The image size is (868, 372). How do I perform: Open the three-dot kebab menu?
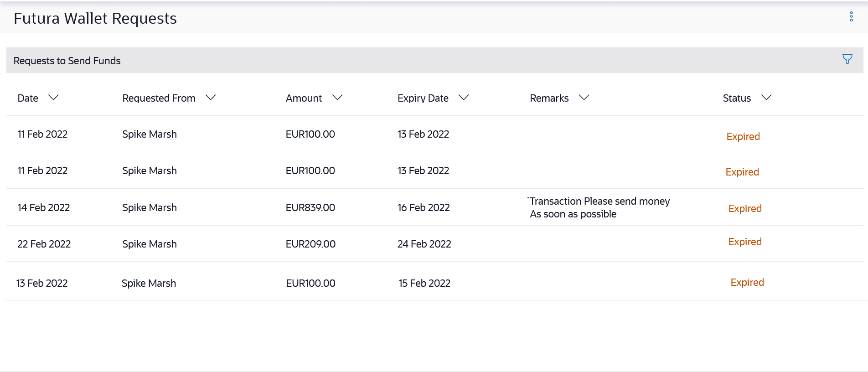[851, 17]
